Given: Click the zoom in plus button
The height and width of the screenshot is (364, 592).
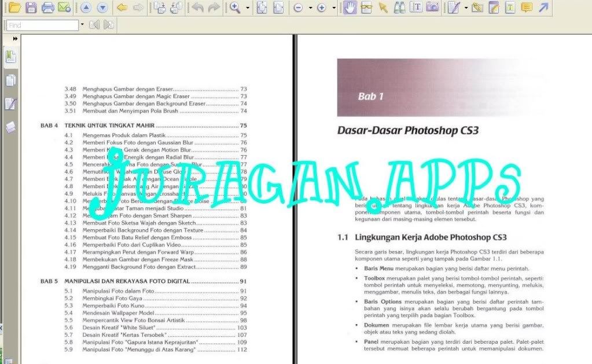Looking at the screenshot, I should 322,8.
